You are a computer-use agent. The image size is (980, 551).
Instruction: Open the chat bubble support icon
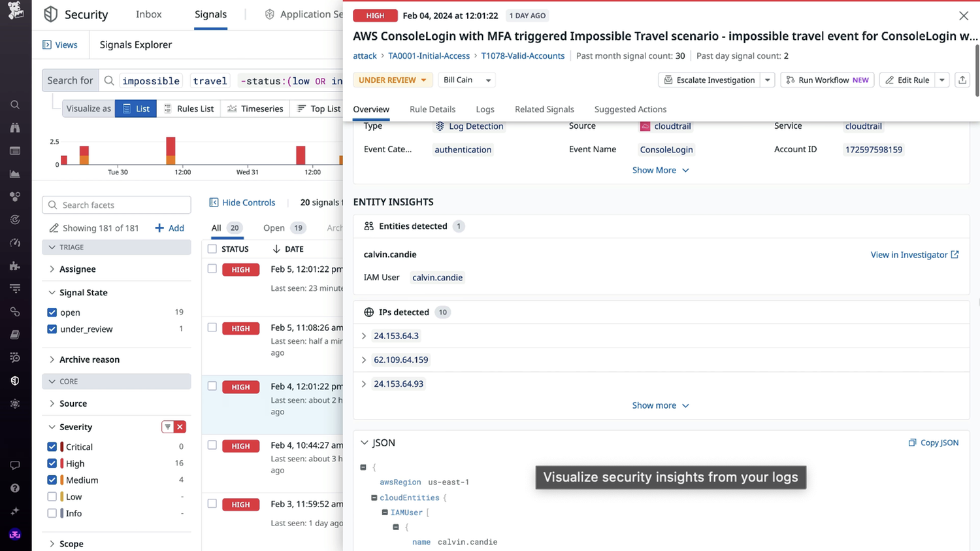coord(15,465)
